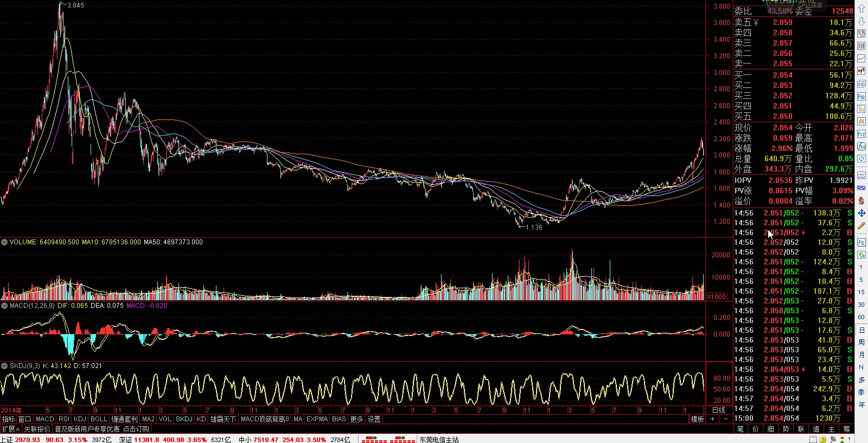Select the KDJ indicator tab
Image resolution: width=868 pixels, height=443 pixels.
click(x=80, y=419)
